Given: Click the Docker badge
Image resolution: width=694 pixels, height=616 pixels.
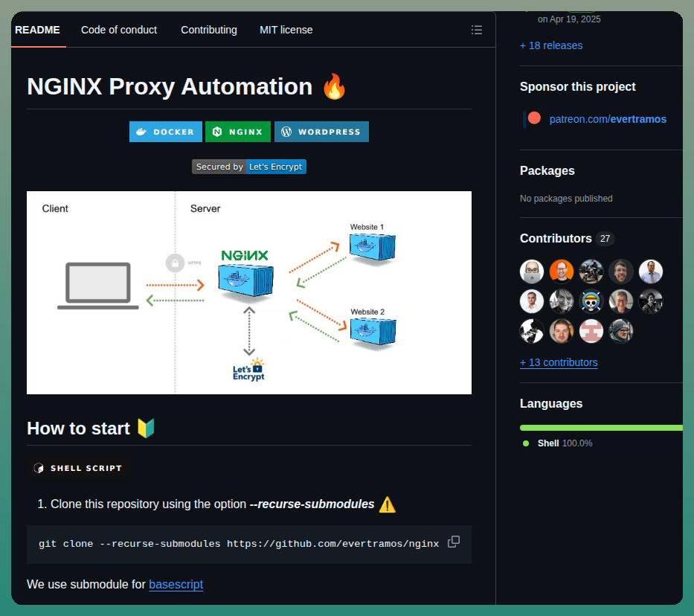Looking at the screenshot, I should pos(166,132).
